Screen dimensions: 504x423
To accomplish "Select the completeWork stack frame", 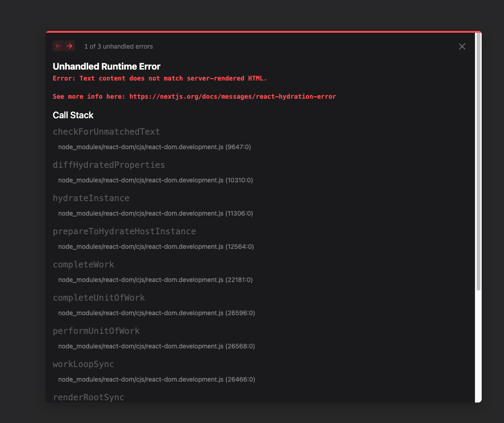I will click(x=84, y=264).
